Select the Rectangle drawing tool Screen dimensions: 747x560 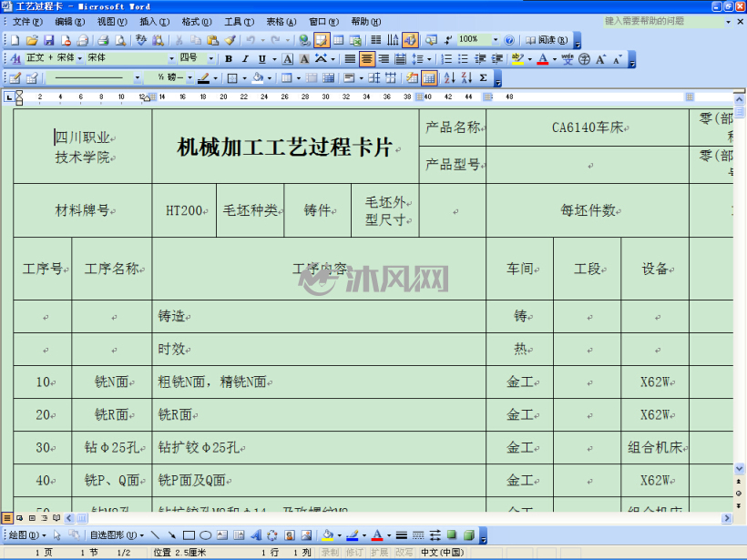click(189, 535)
